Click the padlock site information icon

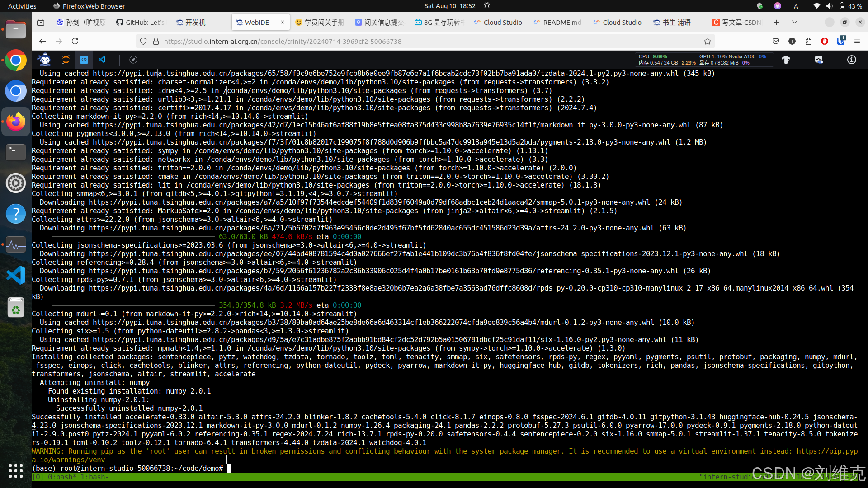tap(156, 41)
